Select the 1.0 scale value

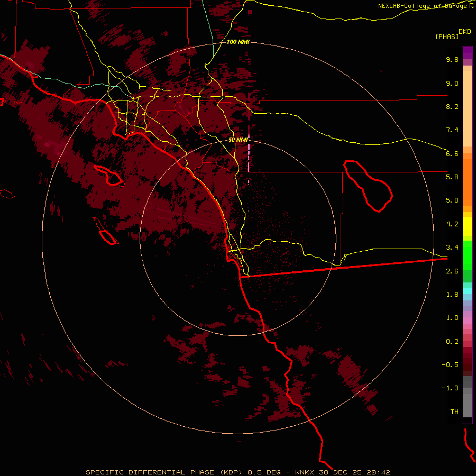click(452, 318)
